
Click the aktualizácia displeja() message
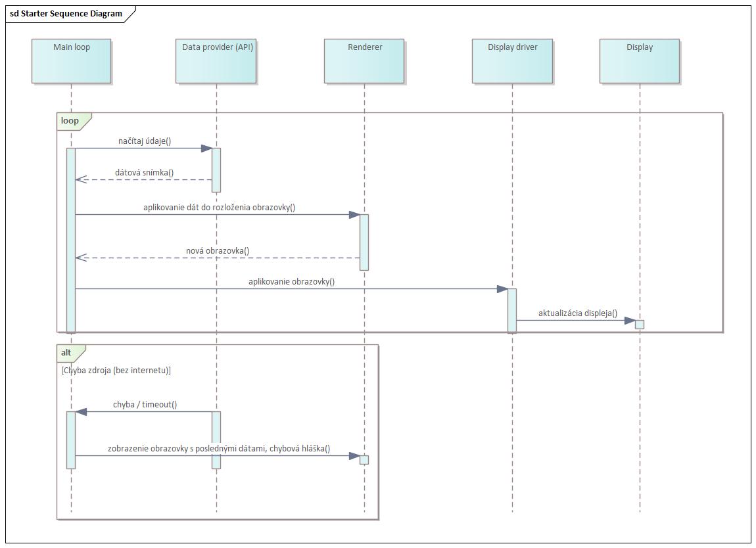(577, 313)
